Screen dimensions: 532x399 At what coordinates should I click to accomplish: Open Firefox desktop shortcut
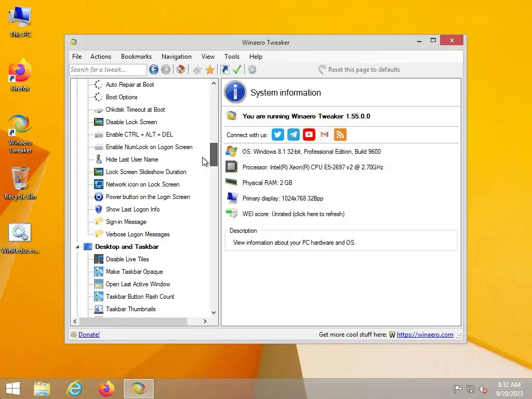point(20,75)
